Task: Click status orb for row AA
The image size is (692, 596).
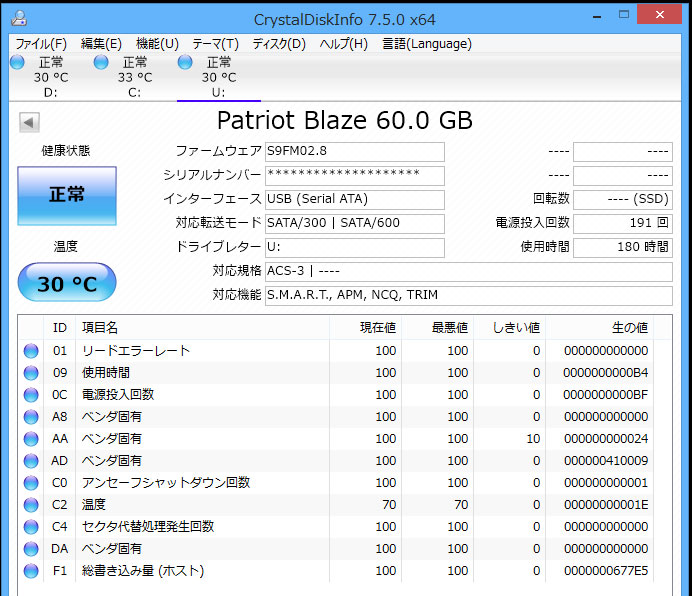Action: pos(31,439)
